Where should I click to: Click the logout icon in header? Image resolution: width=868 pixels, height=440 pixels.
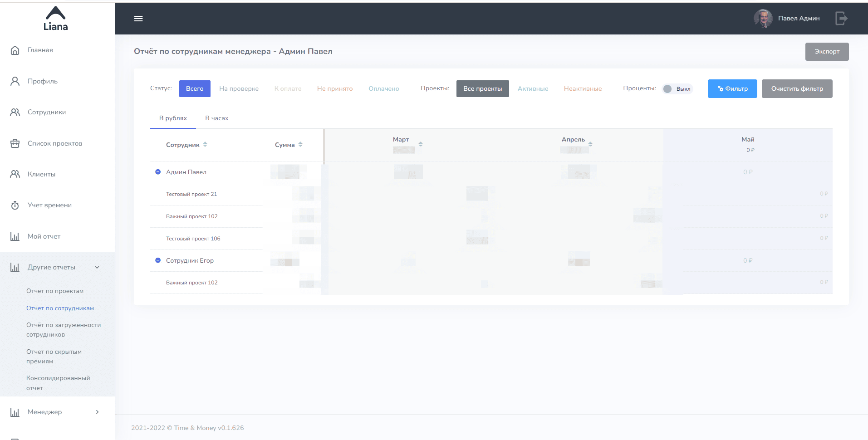click(841, 19)
